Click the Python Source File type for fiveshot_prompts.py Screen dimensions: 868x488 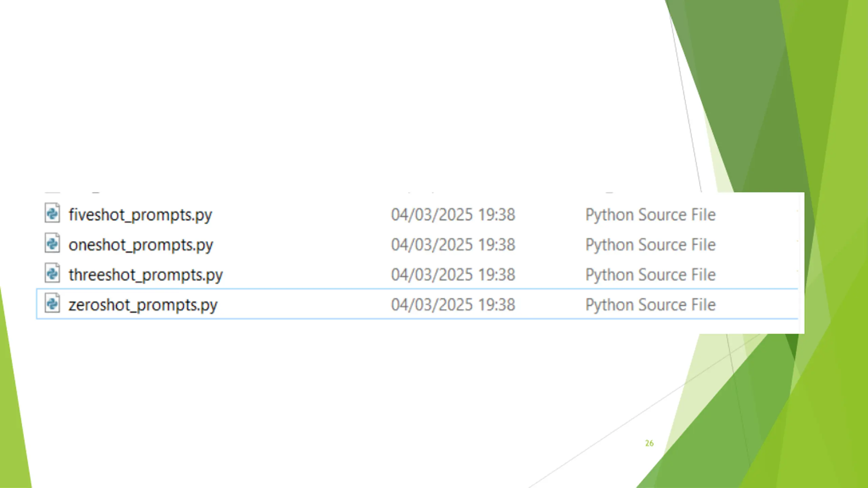(x=650, y=215)
